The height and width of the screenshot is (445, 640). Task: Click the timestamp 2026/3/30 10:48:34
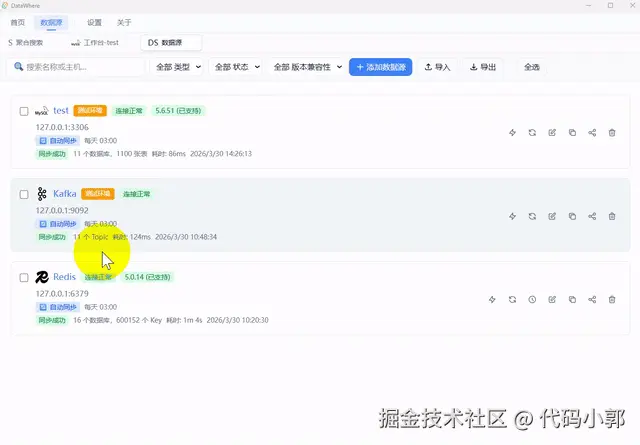[x=186, y=237]
